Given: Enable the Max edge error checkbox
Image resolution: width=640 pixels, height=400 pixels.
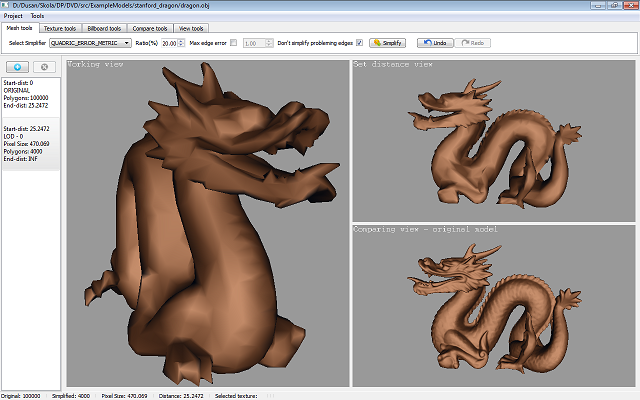Looking at the screenshot, I should click(233, 43).
